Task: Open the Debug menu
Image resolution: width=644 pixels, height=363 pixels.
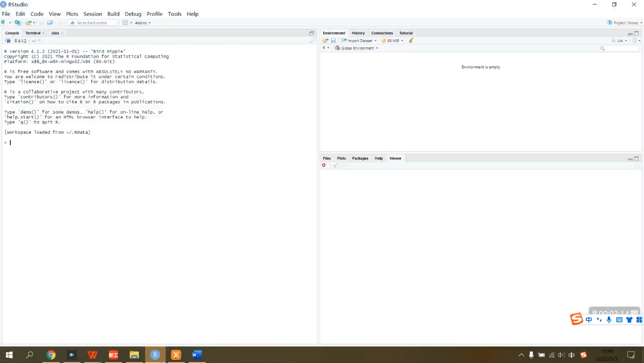Action: click(x=133, y=14)
